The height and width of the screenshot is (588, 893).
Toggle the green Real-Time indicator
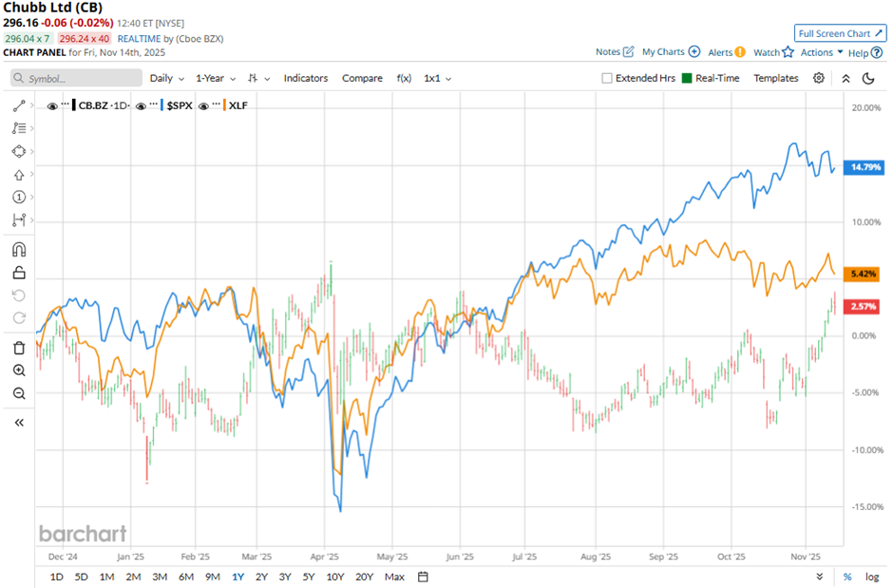click(687, 78)
